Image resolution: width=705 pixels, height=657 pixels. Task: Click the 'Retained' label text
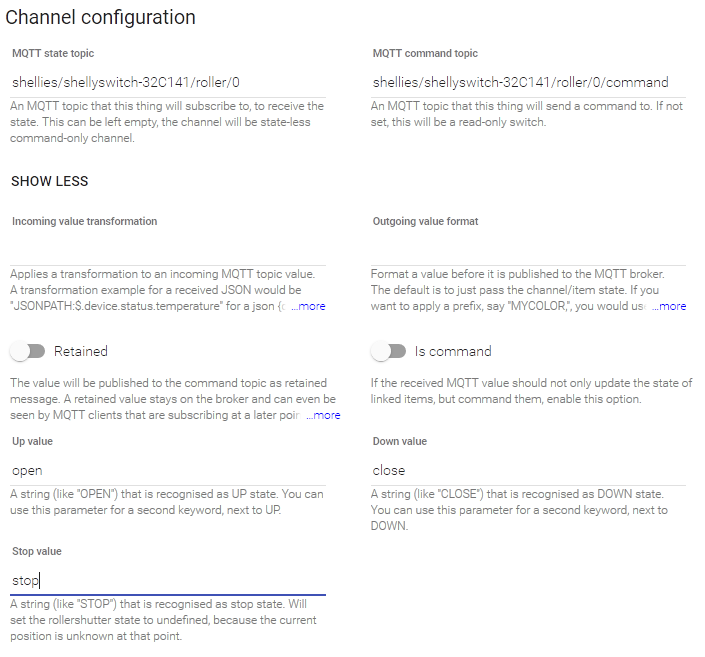tap(81, 351)
